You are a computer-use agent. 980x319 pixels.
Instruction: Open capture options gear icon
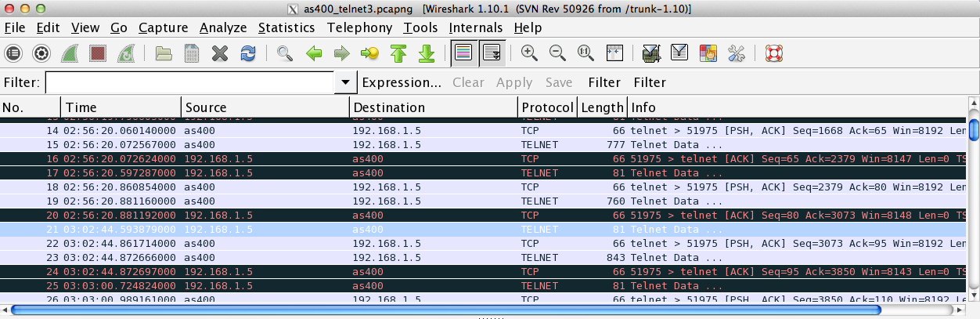(x=41, y=53)
